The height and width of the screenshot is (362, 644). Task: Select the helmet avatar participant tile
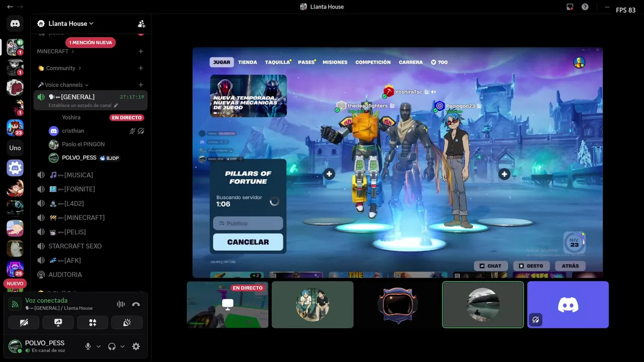pos(397,305)
